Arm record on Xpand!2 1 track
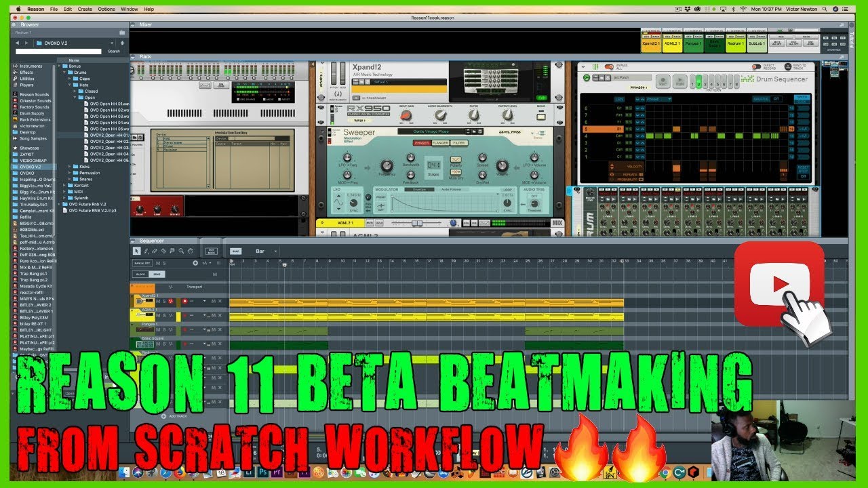868x488 pixels. pyautogui.click(x=184, y=301)
